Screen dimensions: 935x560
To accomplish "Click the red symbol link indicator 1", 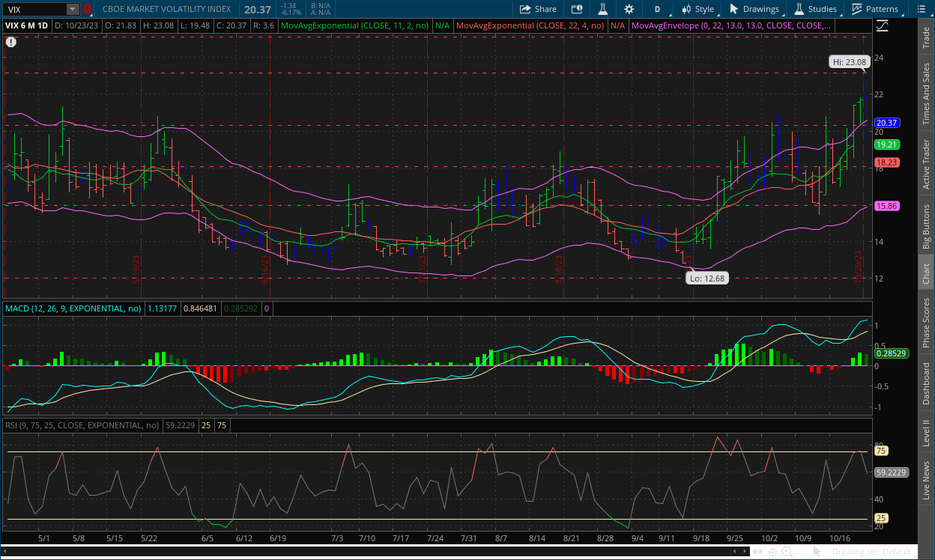I will coord(87,9).
